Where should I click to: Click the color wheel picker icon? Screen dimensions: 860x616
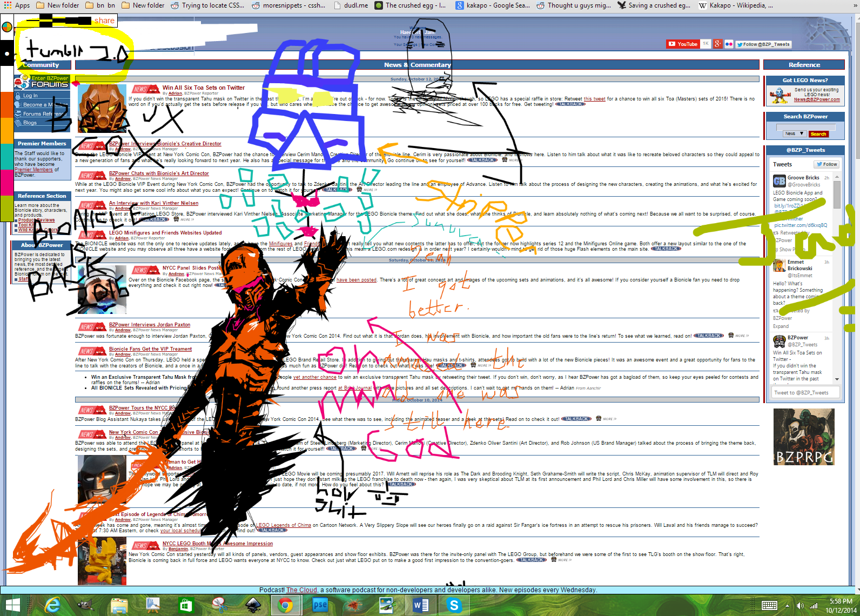[6, 27]
